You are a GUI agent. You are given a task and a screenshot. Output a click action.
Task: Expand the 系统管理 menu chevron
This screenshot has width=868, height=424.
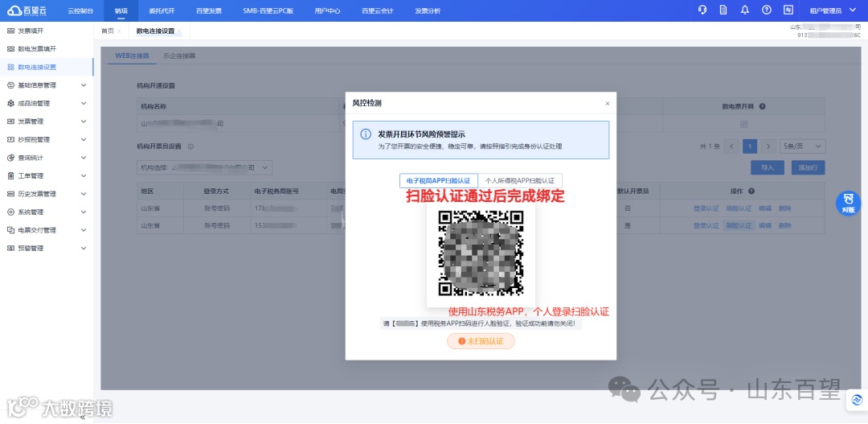point(84,212)
